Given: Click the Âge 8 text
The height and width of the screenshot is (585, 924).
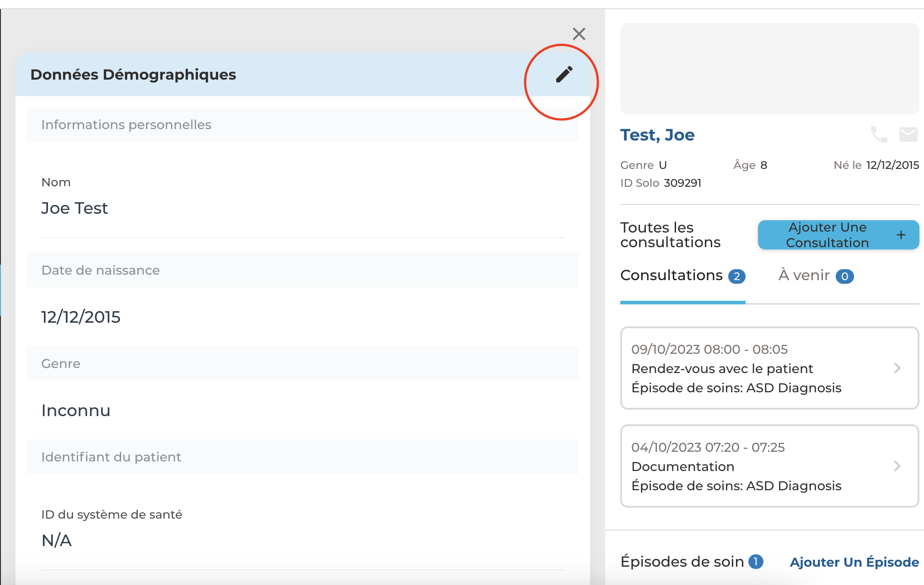Looking at the screenshot, I should (750, 165).
